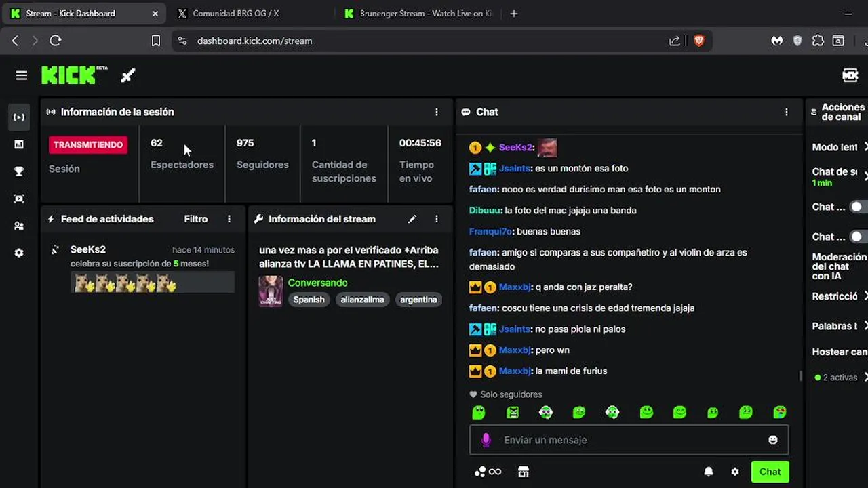Open options menu of Información del stream

(437, 219)
